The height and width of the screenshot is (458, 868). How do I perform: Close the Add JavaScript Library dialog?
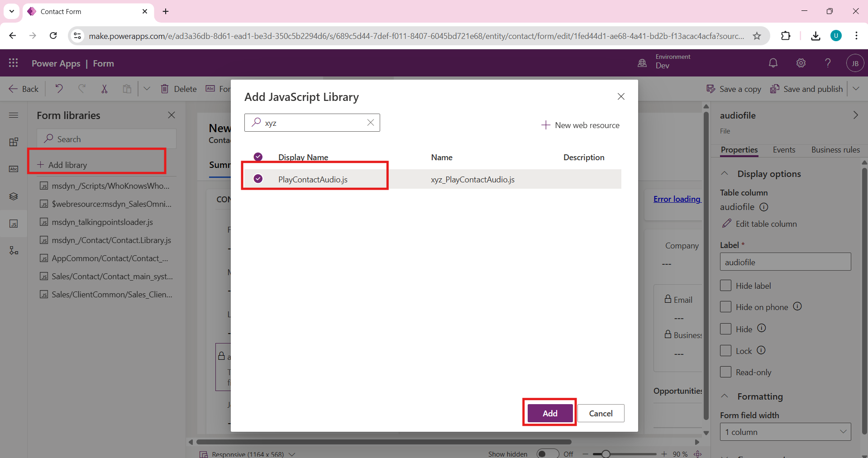pos(621,96)
